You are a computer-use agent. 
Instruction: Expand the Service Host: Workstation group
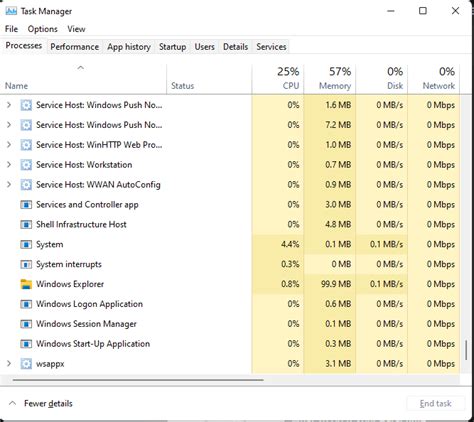(x=9, y=165)
